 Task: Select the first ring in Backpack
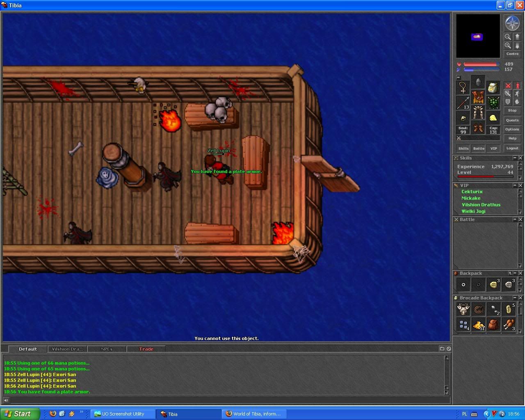pos(463,284)
